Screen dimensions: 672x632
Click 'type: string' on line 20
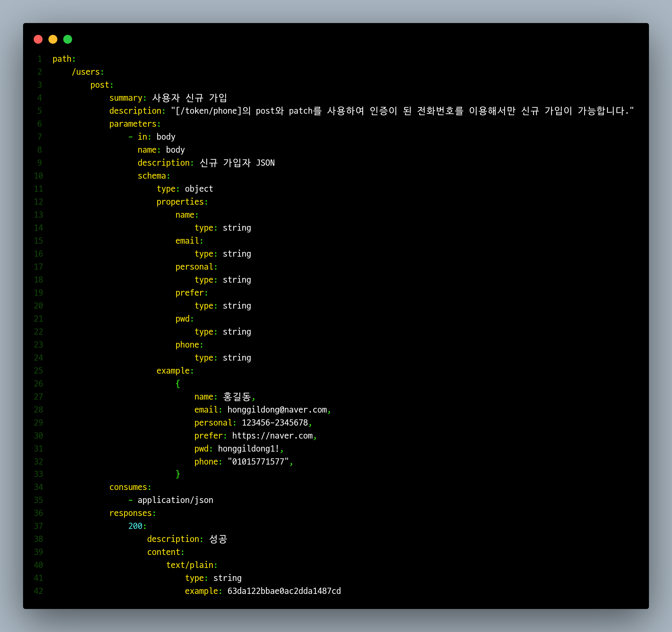tap(223, 306)
